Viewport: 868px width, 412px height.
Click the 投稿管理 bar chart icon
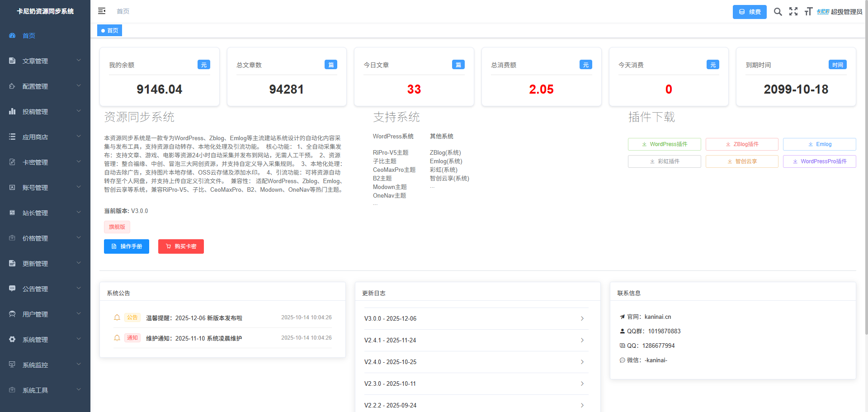(x=12, y=112)
